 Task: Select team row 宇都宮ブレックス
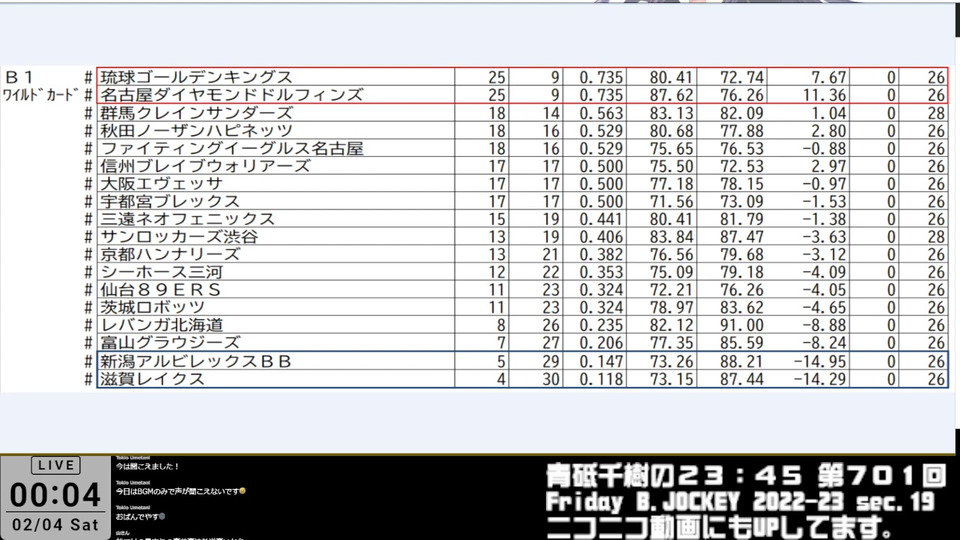tap(522, 201)
